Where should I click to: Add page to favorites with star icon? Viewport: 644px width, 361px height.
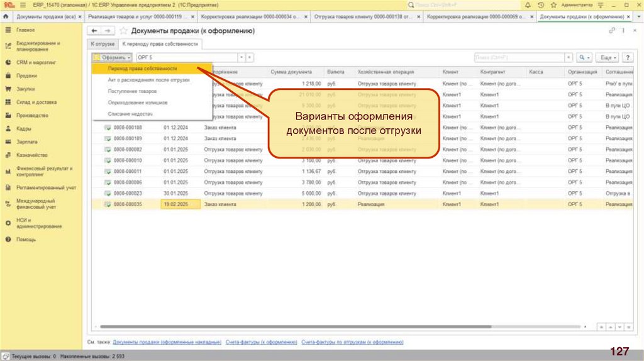(x=123, y=30)
